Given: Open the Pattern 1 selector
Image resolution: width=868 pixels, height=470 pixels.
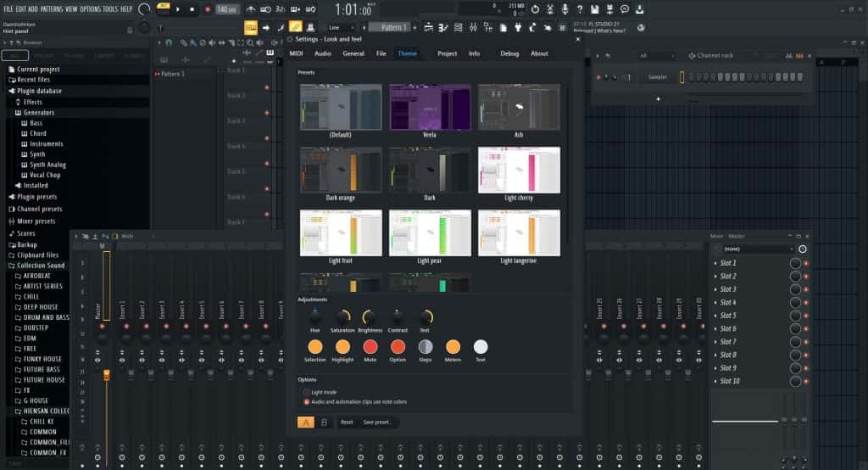Looking at the screenshot, I should pyautogui.click(x=390, y=27).
